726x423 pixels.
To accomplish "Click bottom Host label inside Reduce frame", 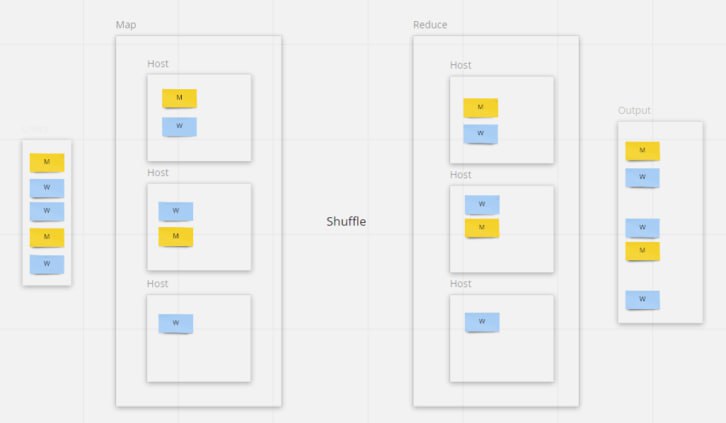I will click(460, 284).
